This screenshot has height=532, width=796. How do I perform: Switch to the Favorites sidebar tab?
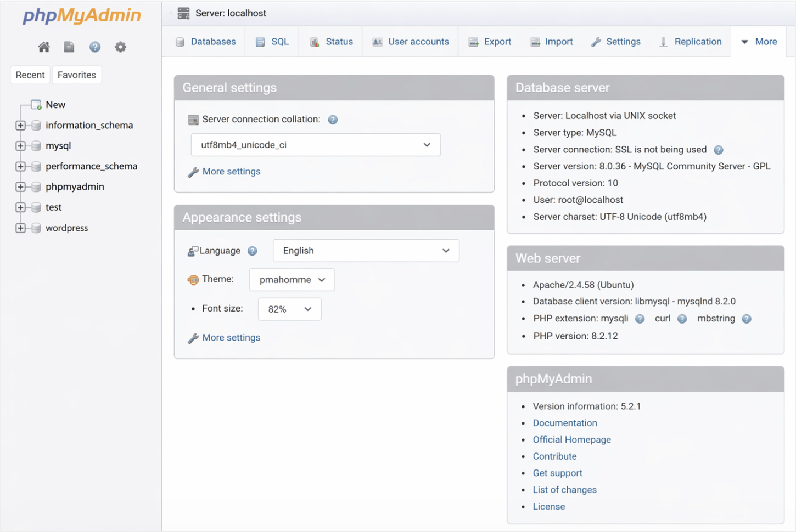(76, 75)
